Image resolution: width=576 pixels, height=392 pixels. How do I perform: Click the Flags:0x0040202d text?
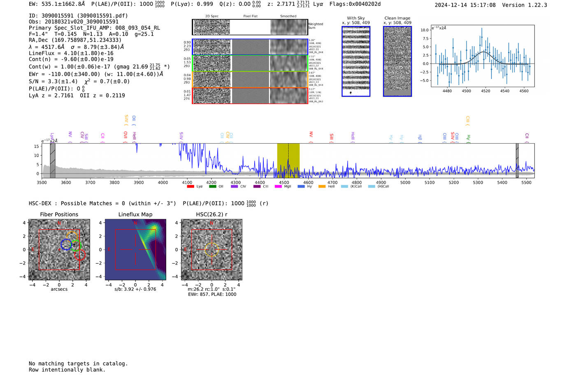pyautogui.click(x=355, y=4)
